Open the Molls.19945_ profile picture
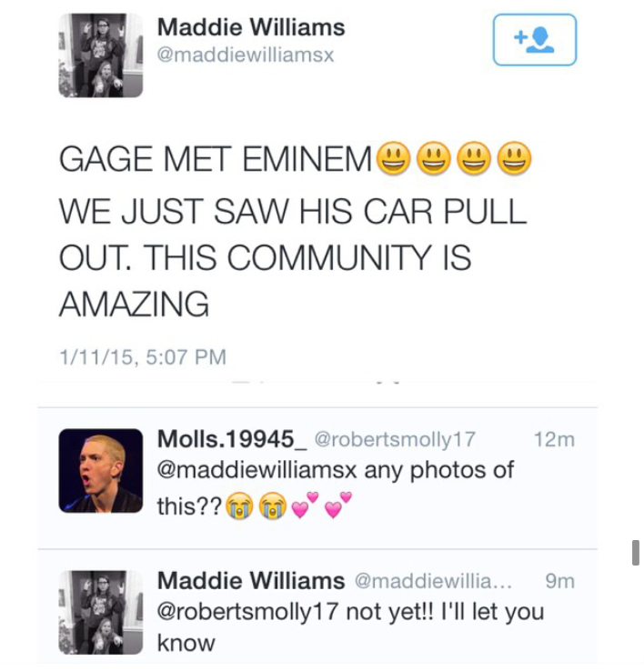Image resolution: width=644 pixels, height=671 pixels. click(101, 471)
